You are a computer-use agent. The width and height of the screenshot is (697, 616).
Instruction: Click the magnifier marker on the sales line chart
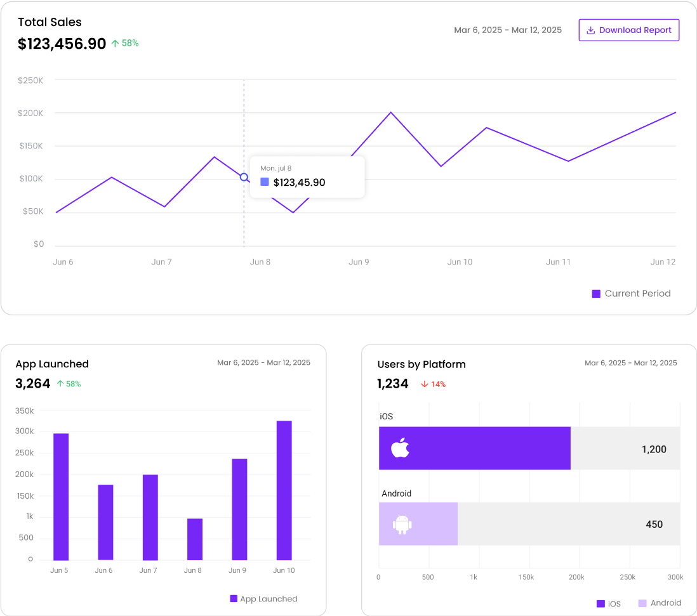pyautogui.click(x=244, y=178)
